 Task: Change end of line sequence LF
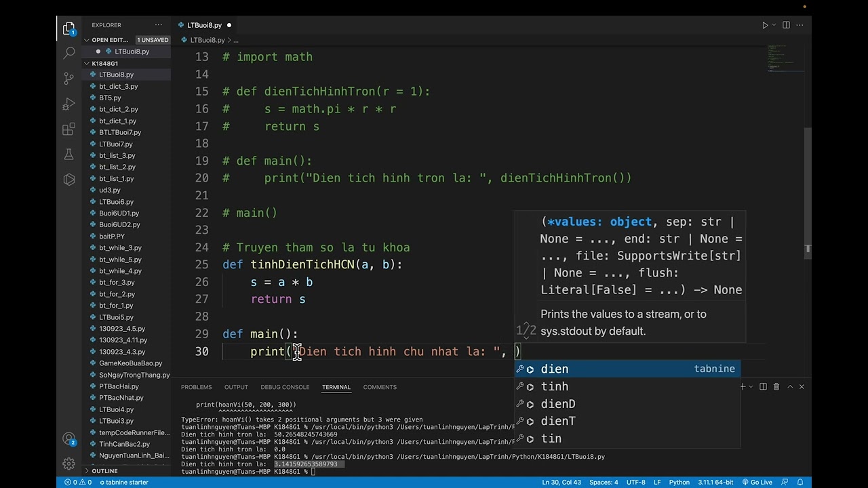(x=656, y=483)
